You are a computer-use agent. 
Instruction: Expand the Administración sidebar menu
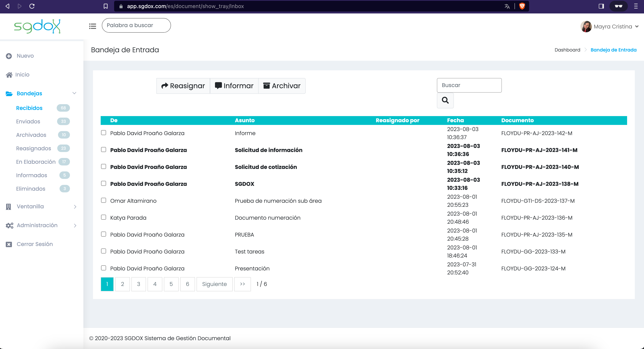click(41, 225)
